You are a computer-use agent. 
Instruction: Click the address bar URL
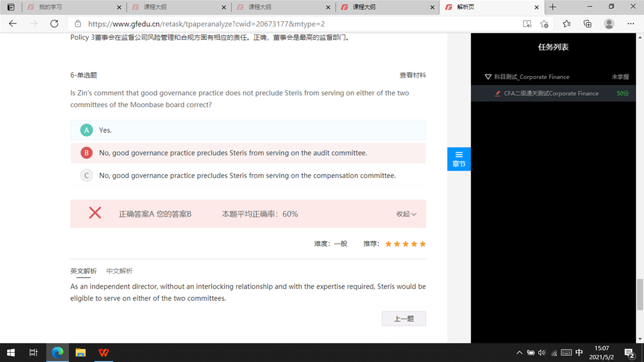coord(207,24)
